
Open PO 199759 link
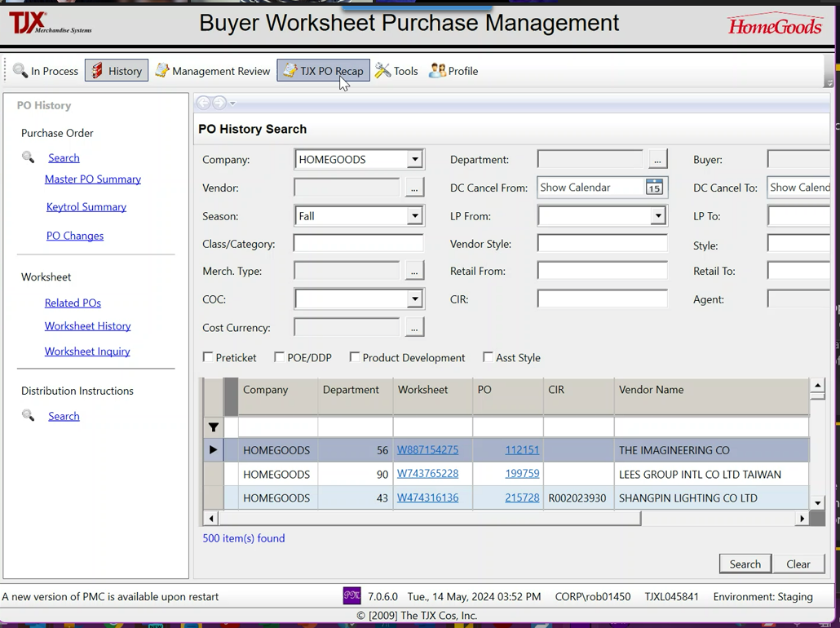(x=522, y=474)
